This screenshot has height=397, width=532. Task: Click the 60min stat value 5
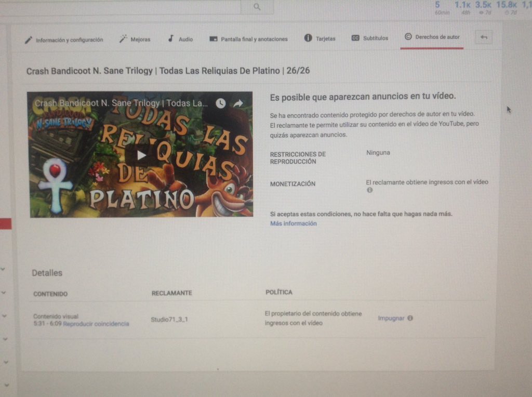click(437, 5)
